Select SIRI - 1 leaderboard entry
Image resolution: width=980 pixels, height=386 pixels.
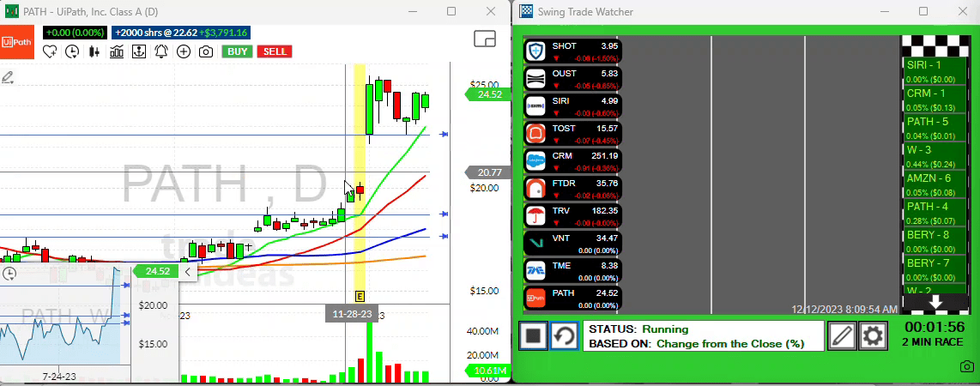935,71
